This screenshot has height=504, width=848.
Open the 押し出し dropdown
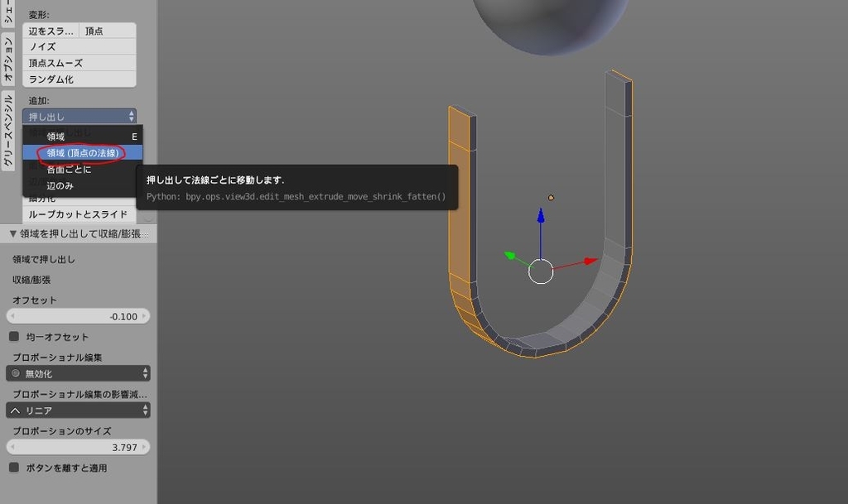pos(79,116)
